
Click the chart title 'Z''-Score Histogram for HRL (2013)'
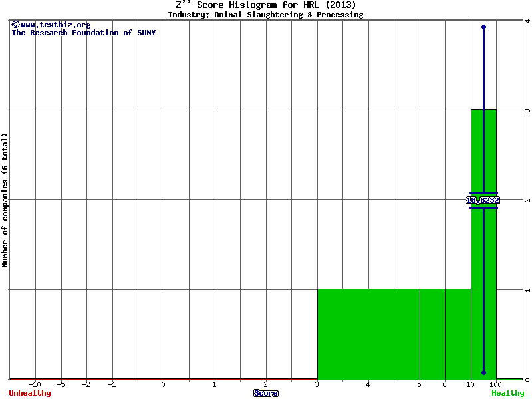tap(265, 5)
